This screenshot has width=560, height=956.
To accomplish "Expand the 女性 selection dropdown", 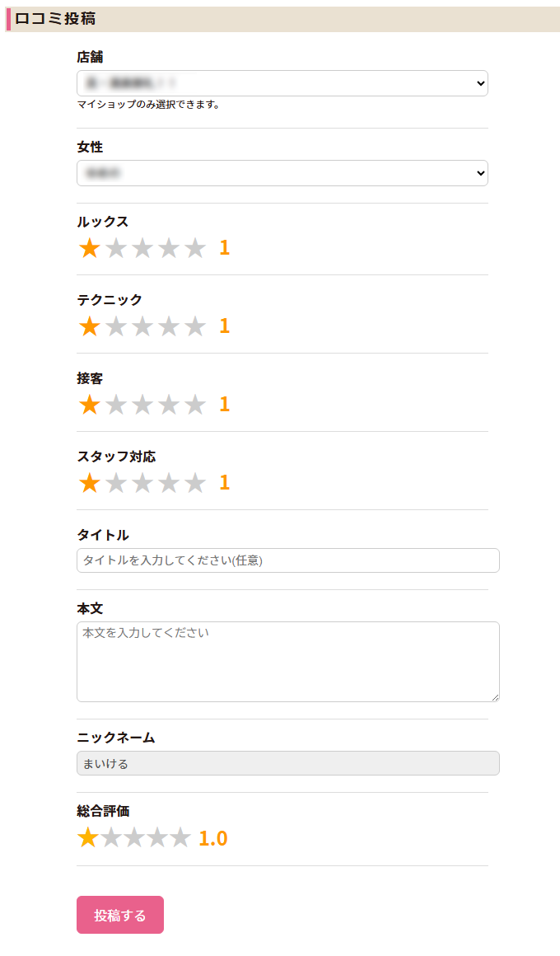I will pos(282,173).
